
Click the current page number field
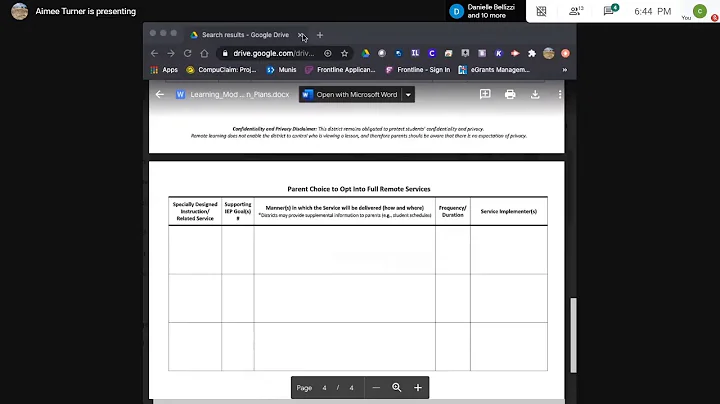[324, 388]
